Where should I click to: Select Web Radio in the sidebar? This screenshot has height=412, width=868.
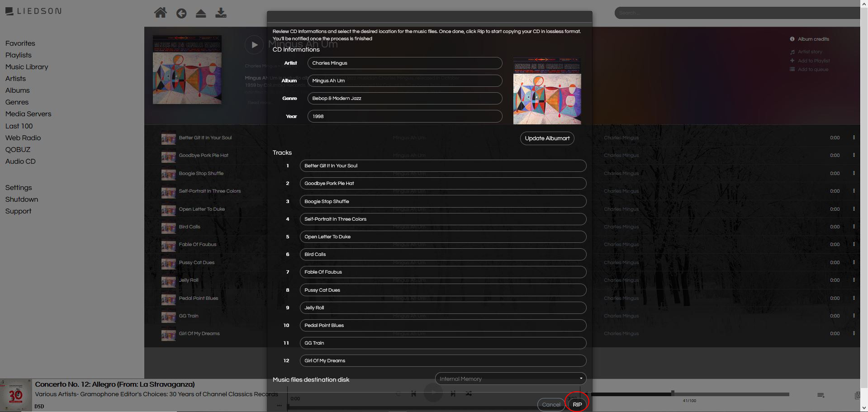pos(23,138)
